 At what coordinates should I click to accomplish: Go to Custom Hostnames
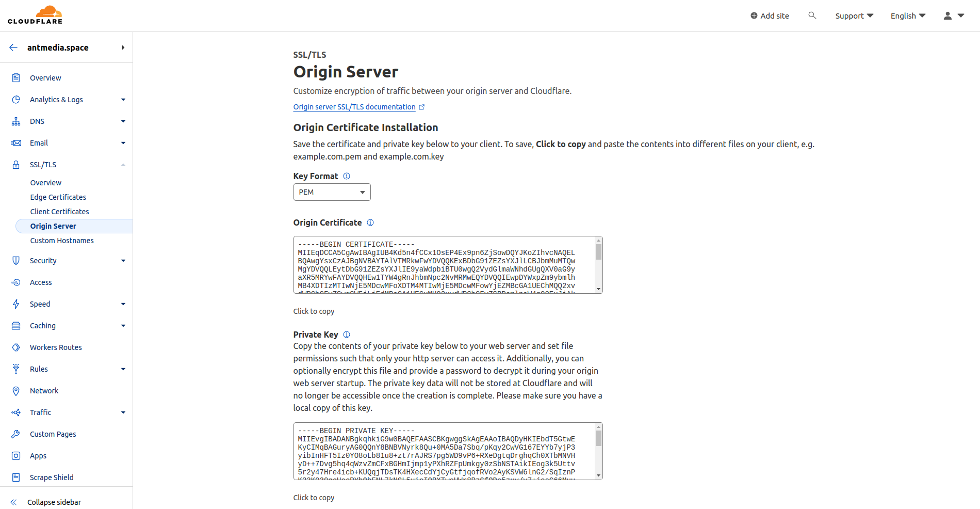[62, 241]
